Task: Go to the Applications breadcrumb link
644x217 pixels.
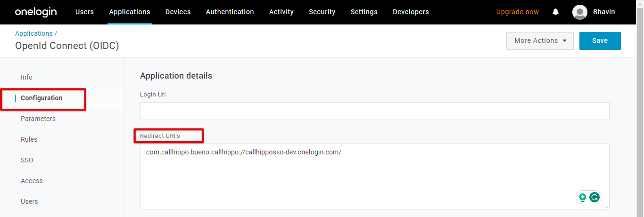Action: (34, 33)
